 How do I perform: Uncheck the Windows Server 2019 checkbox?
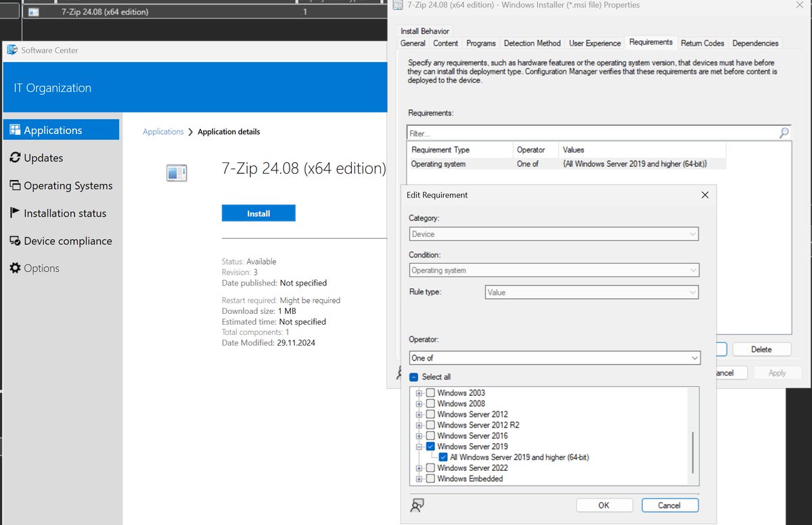coord(430,447)
